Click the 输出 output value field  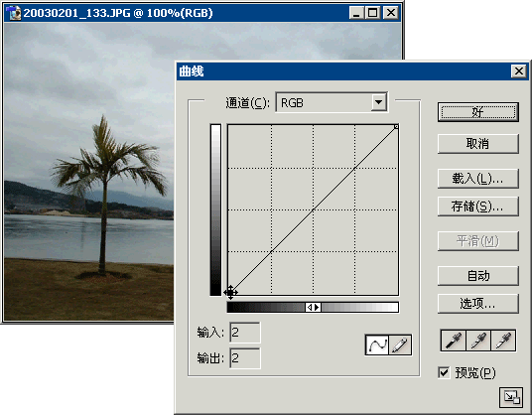(x=245, y=358)
